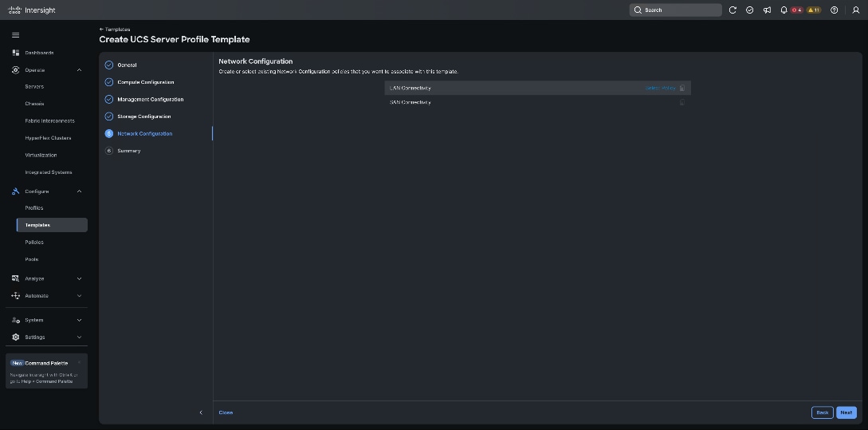Open HyperFlex Clusters in the sidebar
The width and height of the screenshot is (868, 430).
tap(48, 138)
